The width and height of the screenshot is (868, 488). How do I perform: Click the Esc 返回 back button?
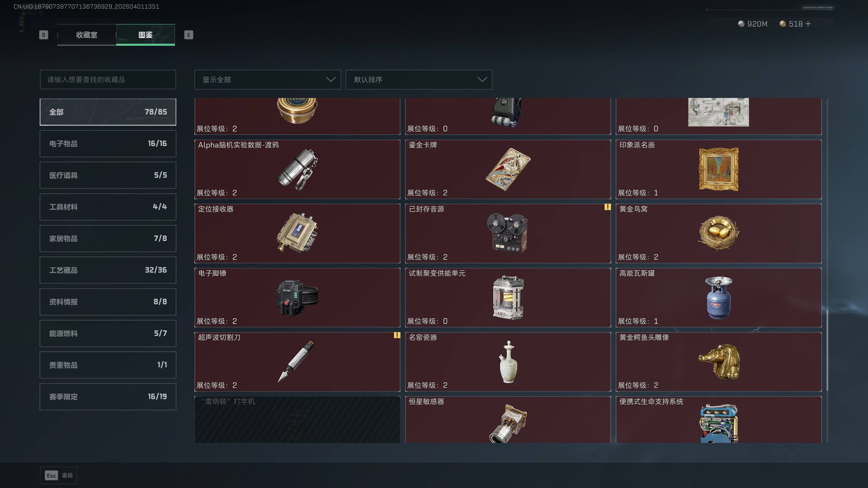pos(59,475)
